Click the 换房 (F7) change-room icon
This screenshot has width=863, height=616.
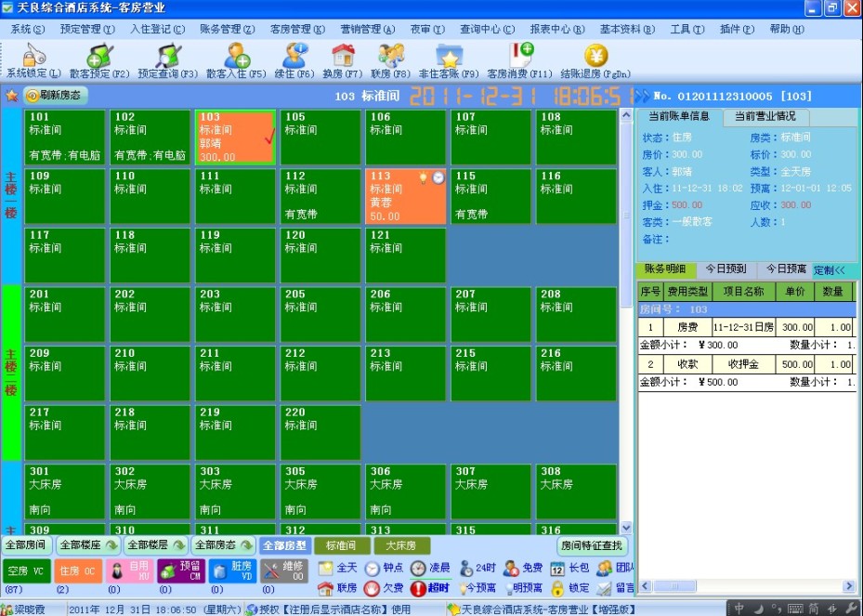(343, 56)
